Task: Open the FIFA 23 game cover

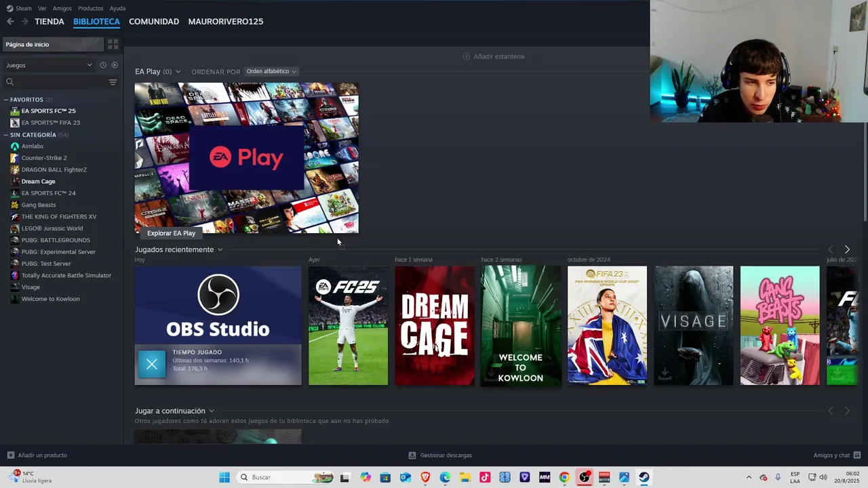Action: click(608, 325)
